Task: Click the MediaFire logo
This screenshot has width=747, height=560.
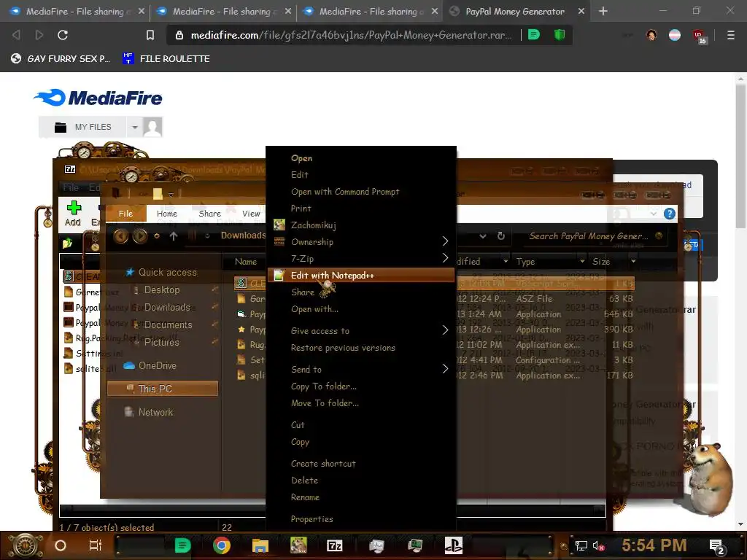Action: (98, 98)
